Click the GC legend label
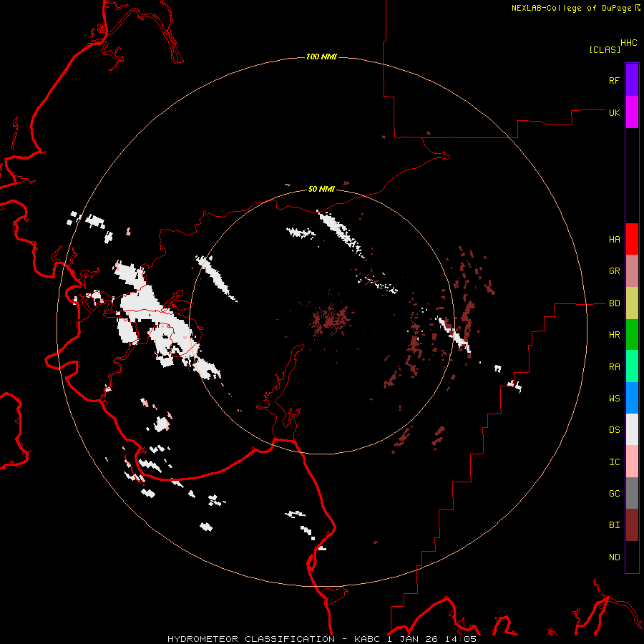 pyautogui.click(x=614, y=494)
